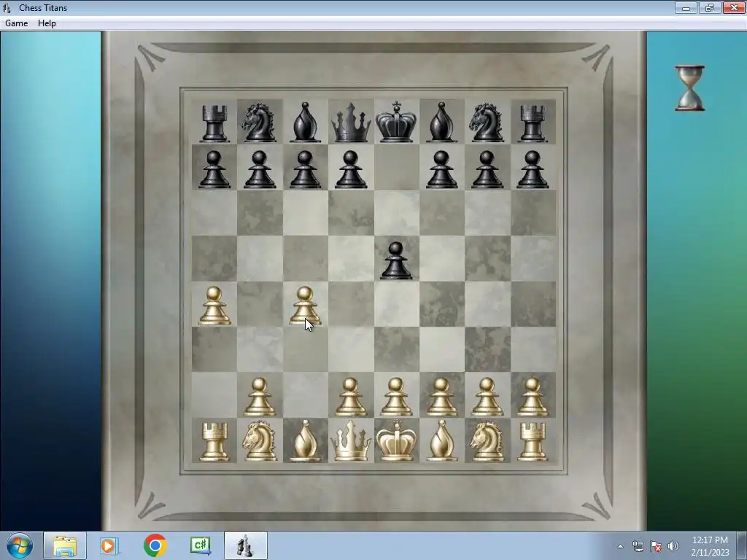Choose the white pawn on g2
The width and height of the screenshot is (747, 560).
click(487, 397)
